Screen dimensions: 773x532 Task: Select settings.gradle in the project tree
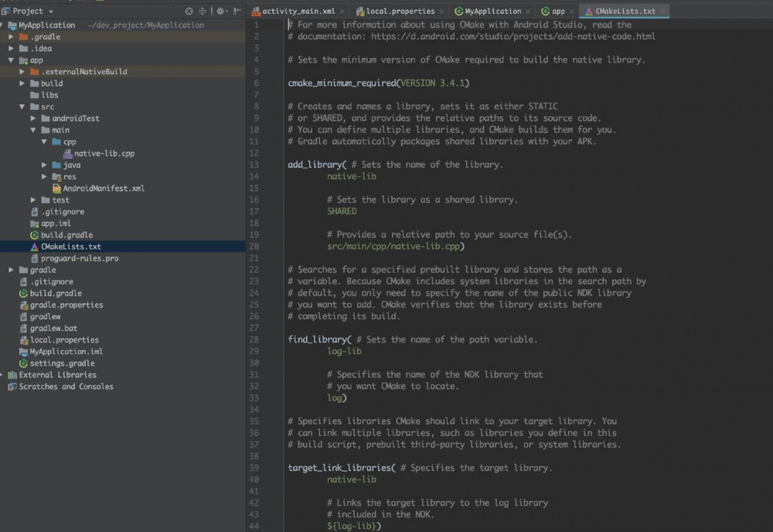pos(62,363)
